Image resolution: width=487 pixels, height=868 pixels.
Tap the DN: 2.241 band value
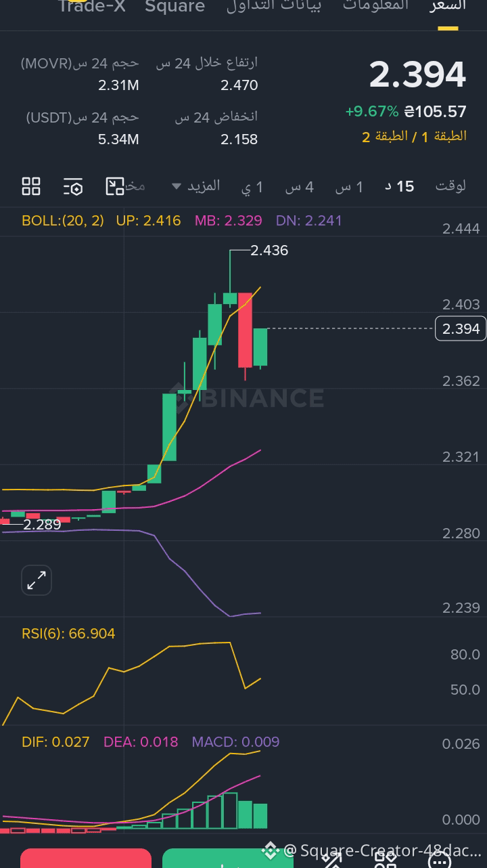[x=309, y=220]
